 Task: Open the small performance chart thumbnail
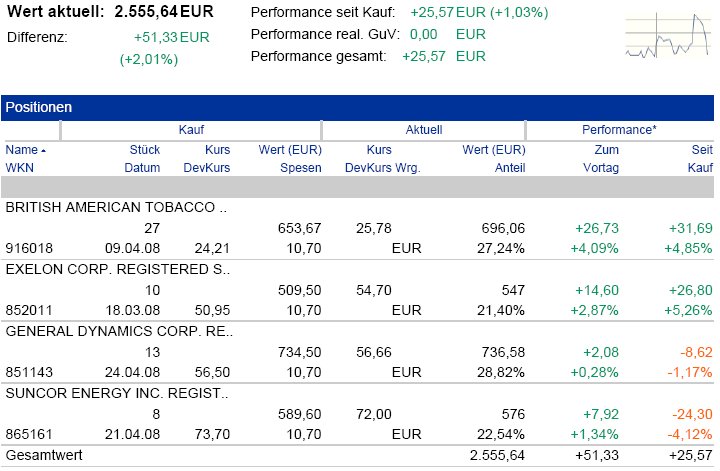pyautogui.click(x=667, y=40)
